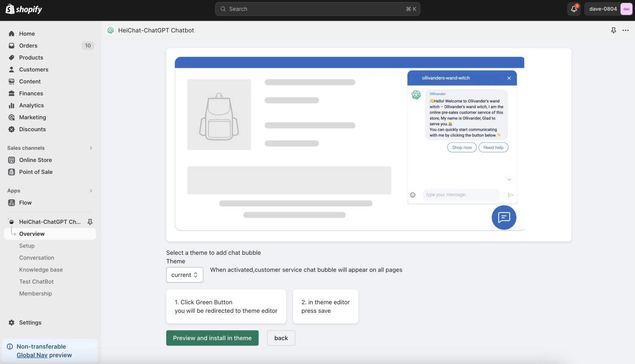Follow the Global Nav link

click(32, 355)
